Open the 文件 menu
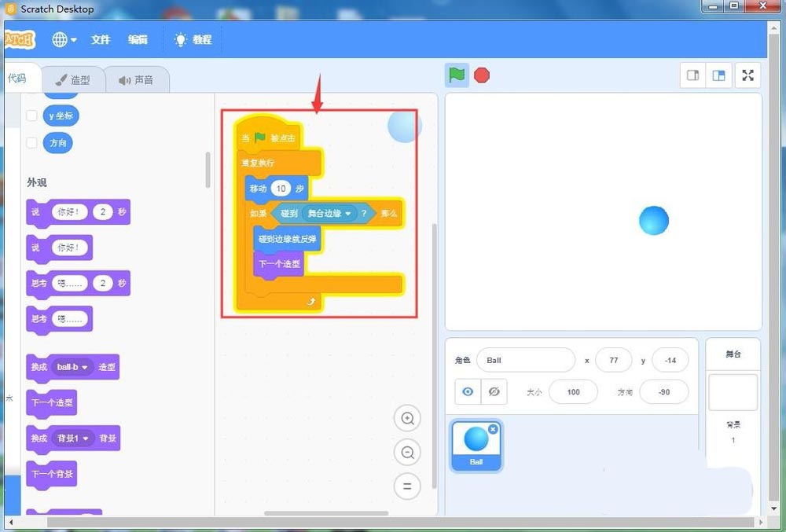Viewport: 786px width, 532px height. [x=101, y=39]
